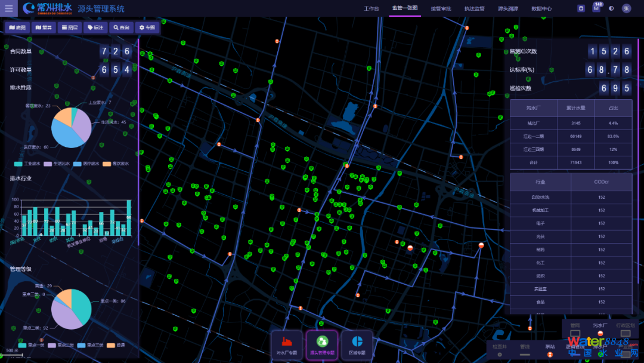Toggle 工业废水 legend in 排水性质 pie chart
644x363 pixels.
(x=27, y=164)
